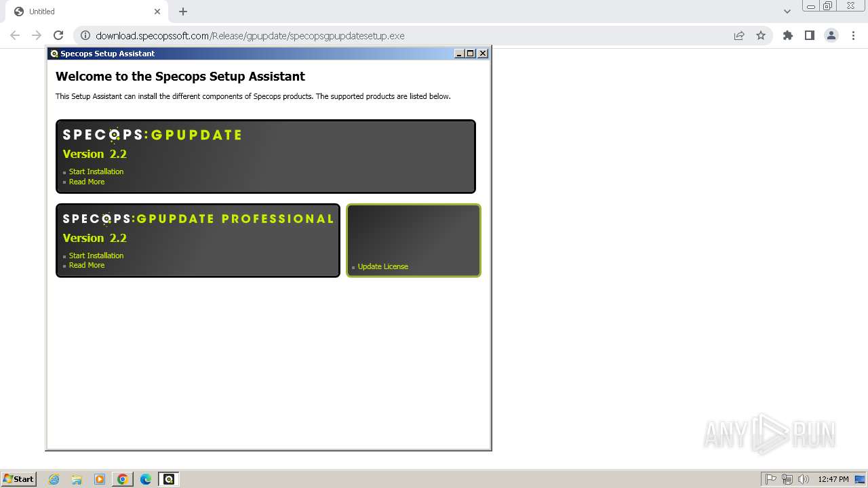Close the Untitled tab

(157, 12)
